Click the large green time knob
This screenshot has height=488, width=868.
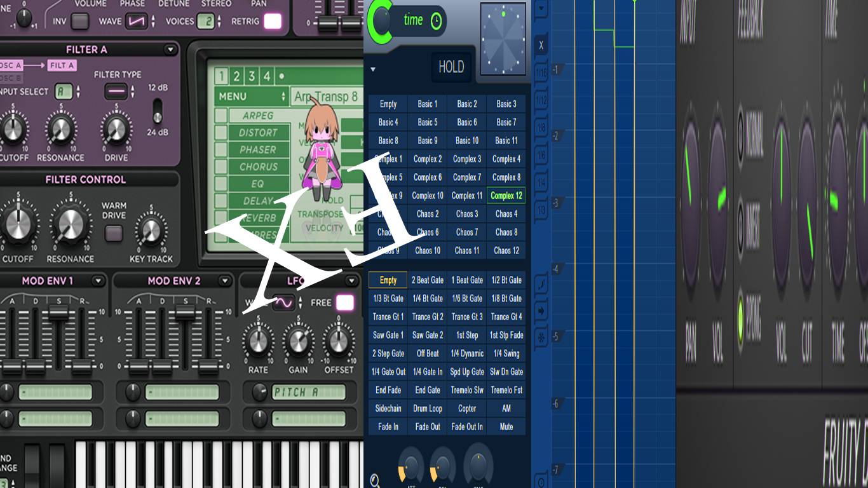point(380,21)
